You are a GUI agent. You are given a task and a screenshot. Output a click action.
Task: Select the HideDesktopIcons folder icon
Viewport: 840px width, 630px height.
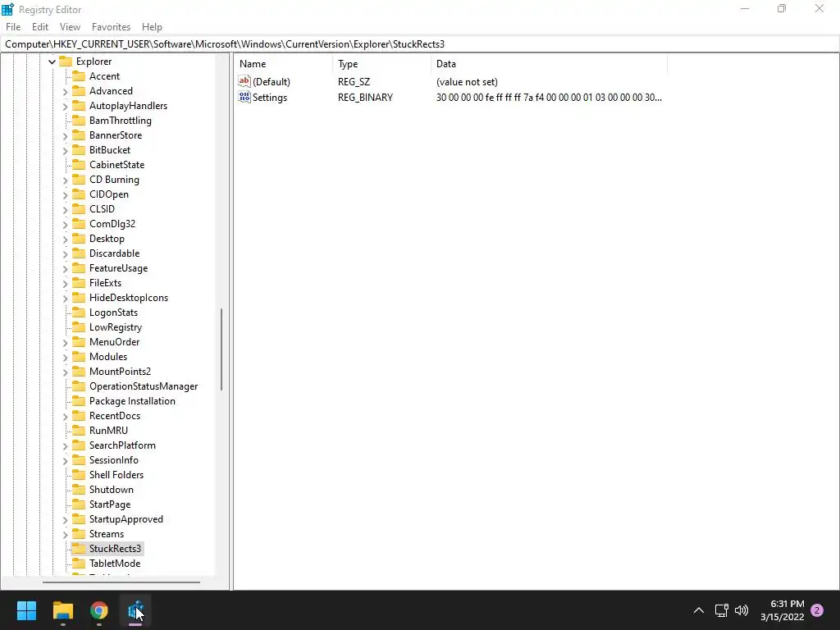click(x=79, y=297)
